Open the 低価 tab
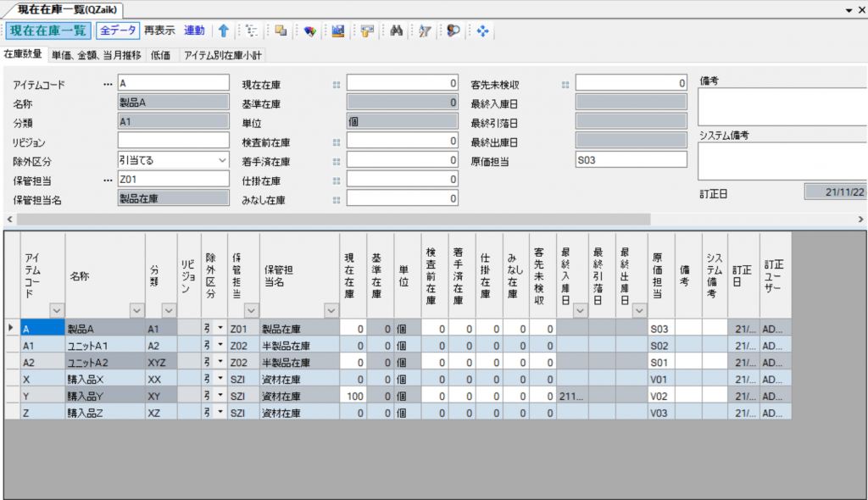Screen dimensions: 868x500 160,55
